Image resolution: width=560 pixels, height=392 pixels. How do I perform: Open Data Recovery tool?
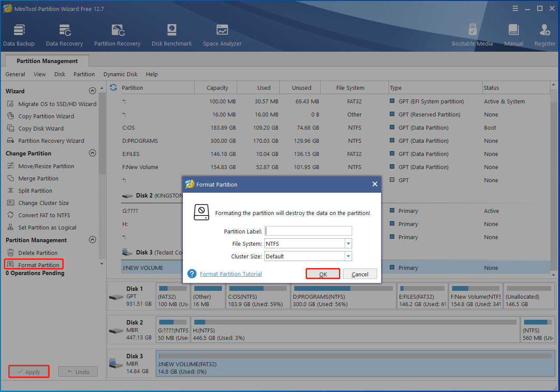pyautogui.click(x=64, y=35)
